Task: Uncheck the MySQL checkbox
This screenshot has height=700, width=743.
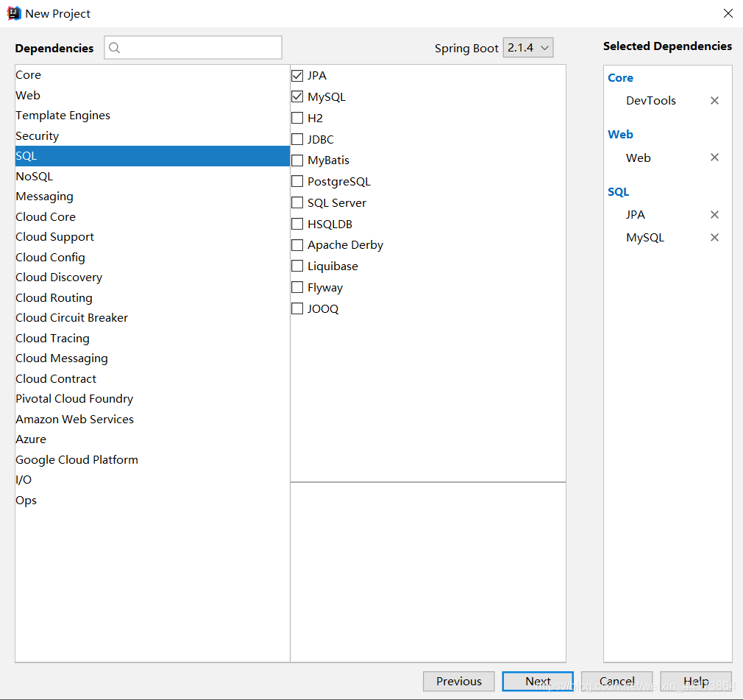Action: (297, 96)
